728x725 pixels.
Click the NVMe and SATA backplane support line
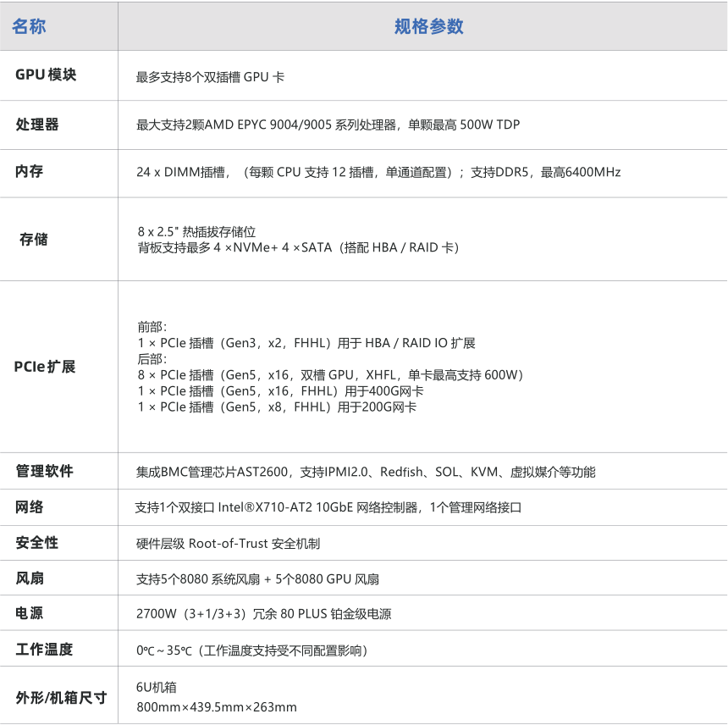click(x=298, y=247)
